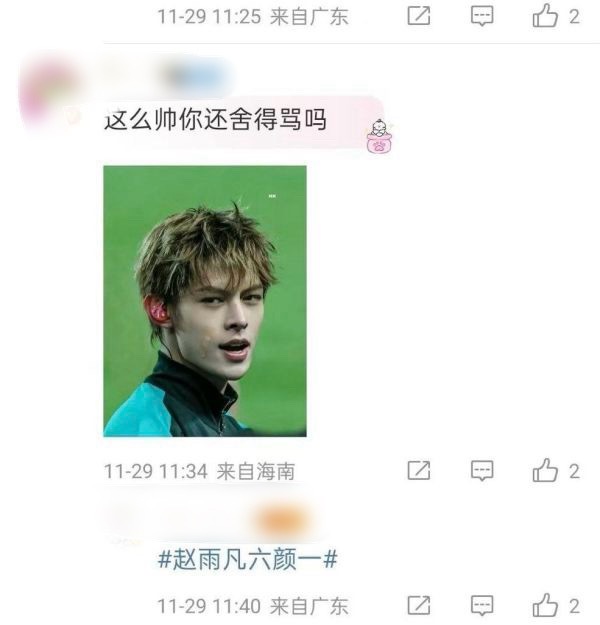This screenshot has width=600, height=625.
Task: Tap the repost icon on the 11:40 Guangdong comment
Action: [419, 605]
